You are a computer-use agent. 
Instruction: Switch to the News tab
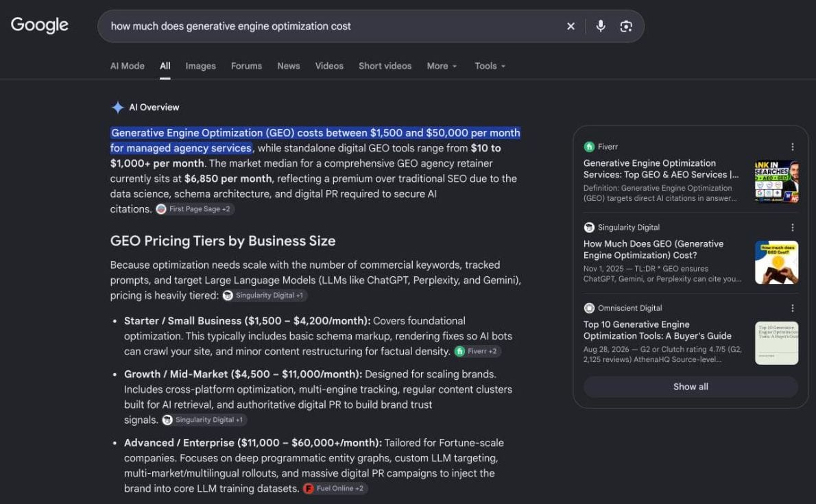288,66
